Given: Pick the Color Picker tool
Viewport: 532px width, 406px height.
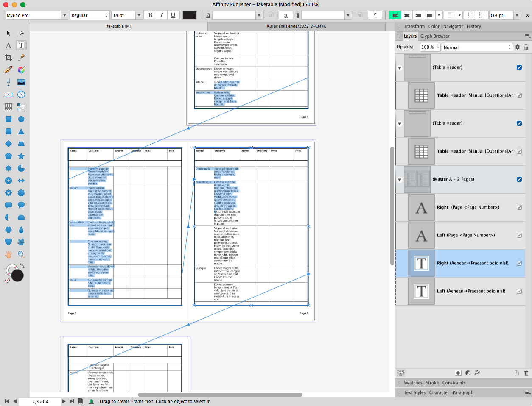Looking at the screenshot, I should 20,58.
